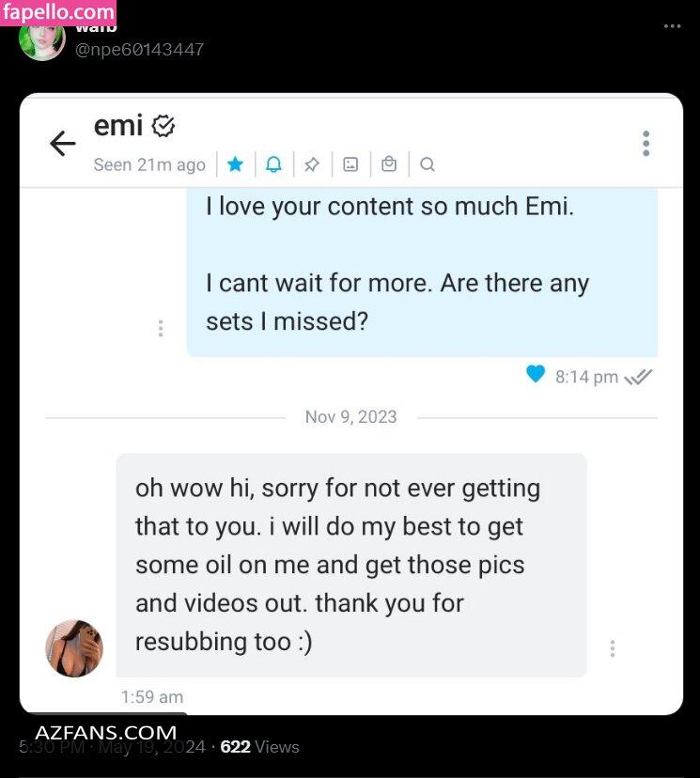Open options for emi's reply message
Viewport: 700px width, 778px height.
pyautogui.click(x=613, y=648)
